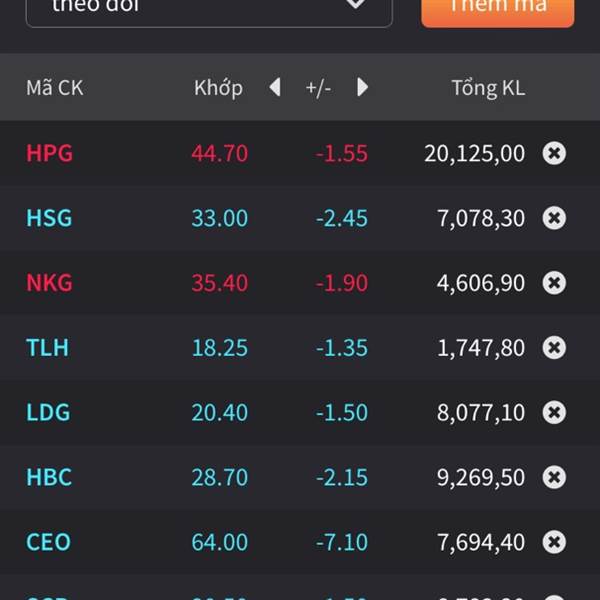Sort by 'Mã CK' column header

[x=54, y=88]
